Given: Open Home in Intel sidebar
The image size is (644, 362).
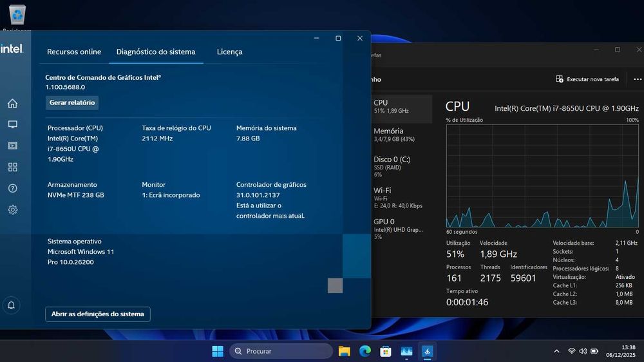Looking at the screenshot, I should click(12, 103).
